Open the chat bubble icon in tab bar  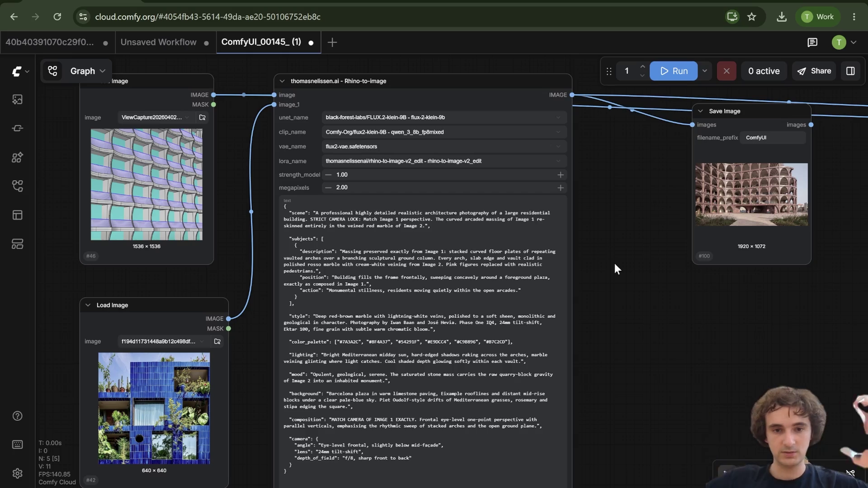[x=812, y=42]
